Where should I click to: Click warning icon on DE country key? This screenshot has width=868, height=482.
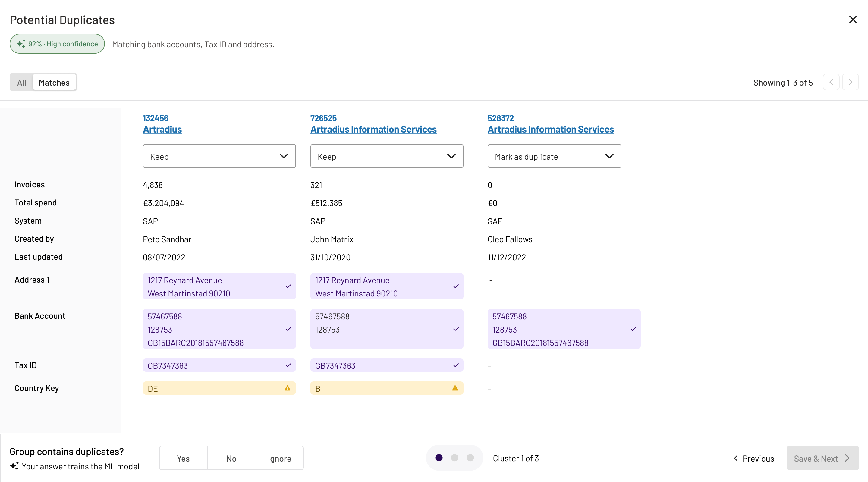point(288,388)
